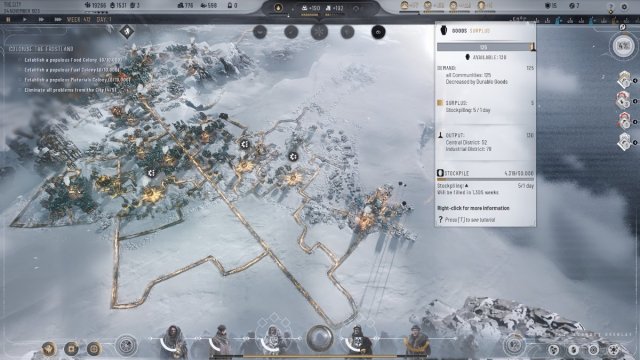Click the rightmost district marker on map
Viewport: 640px width, 360px height.
coord(293,156)
